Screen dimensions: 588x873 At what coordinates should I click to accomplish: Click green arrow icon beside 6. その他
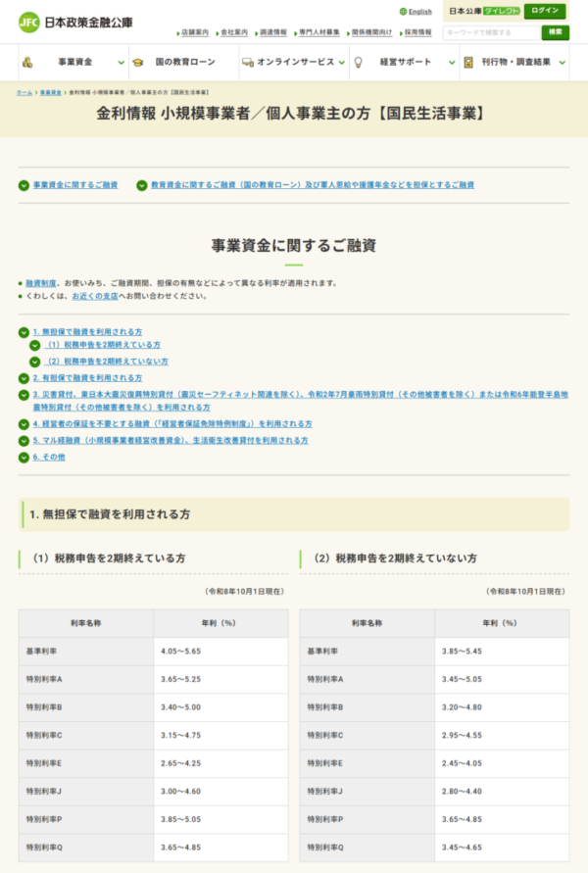(x=24, y=458)
